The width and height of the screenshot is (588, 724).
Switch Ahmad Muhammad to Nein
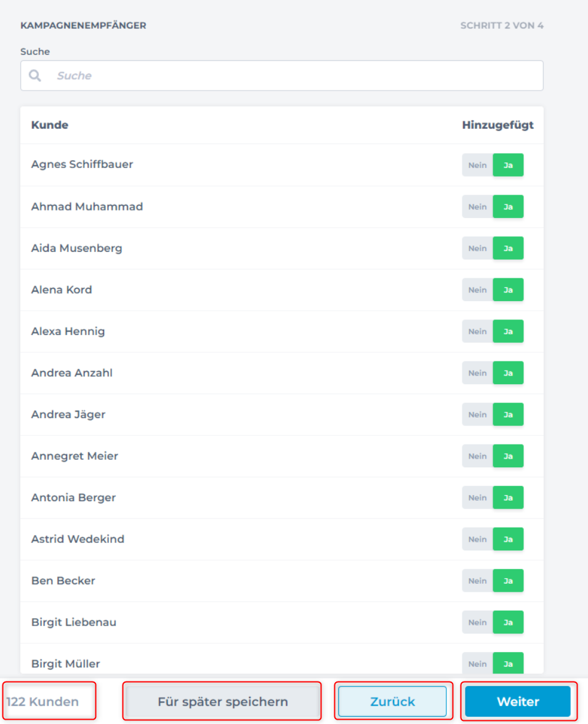click(x=477, y=207)
